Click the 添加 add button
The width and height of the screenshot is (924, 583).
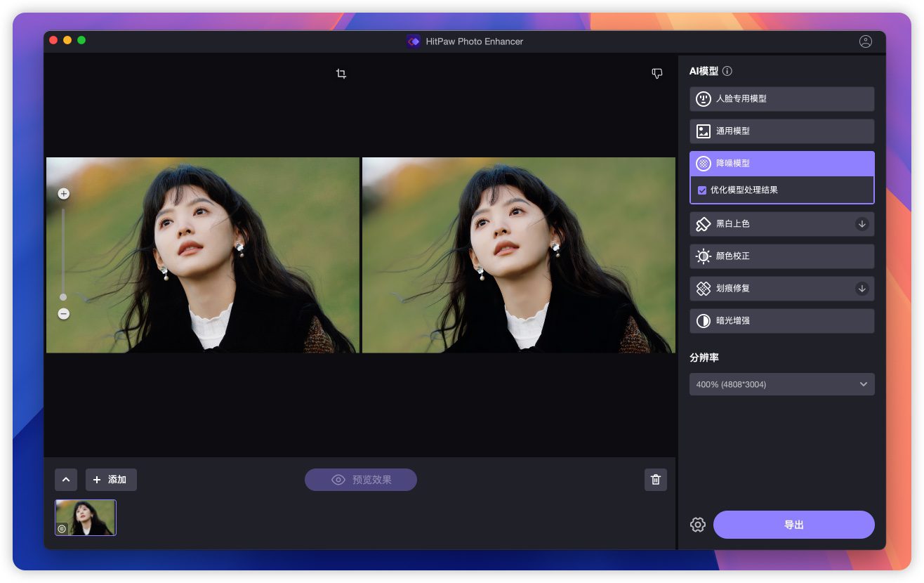111,480
